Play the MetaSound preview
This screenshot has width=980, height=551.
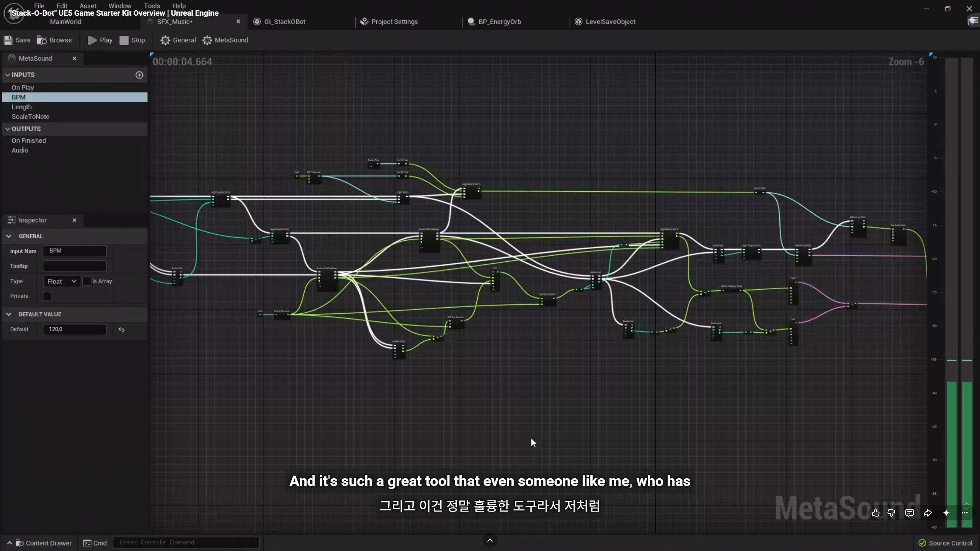click(100, 40)
